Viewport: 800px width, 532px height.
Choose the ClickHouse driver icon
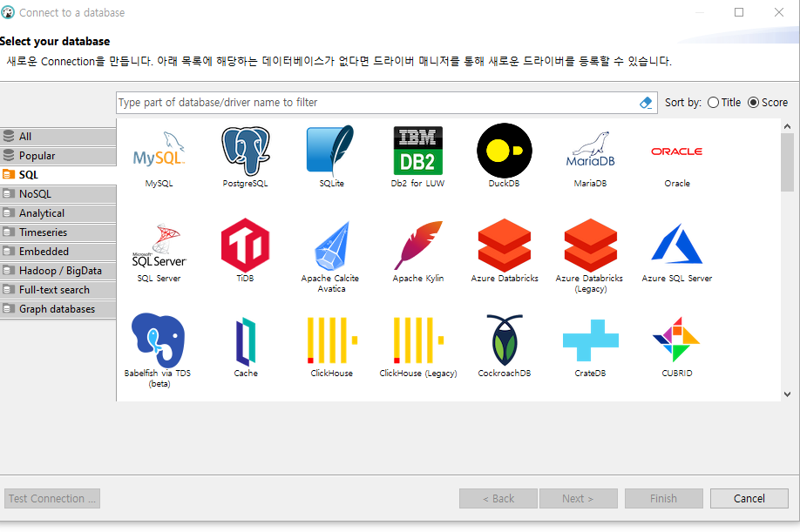(x=332, y=340)
